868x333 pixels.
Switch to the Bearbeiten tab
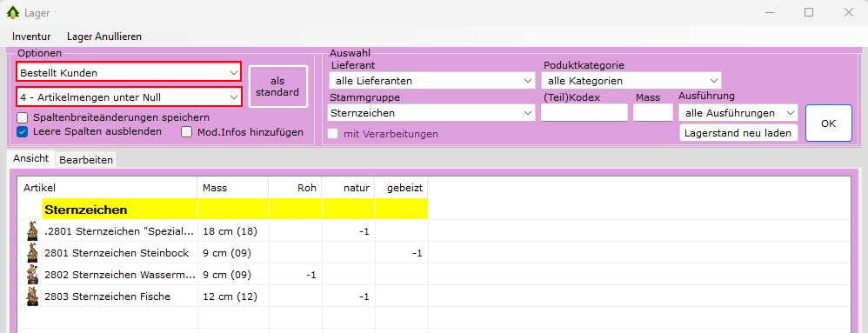coord(86,160)
